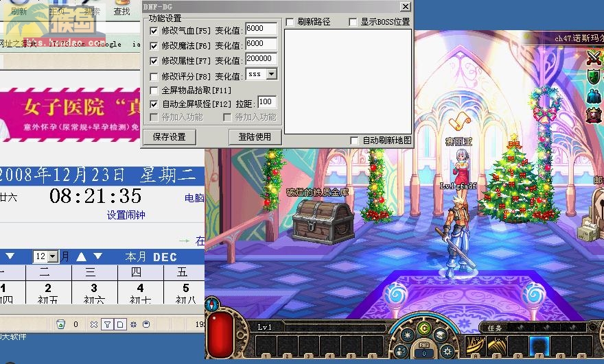Screen dimensions: 604x364
Task: Click the starburst skill icon in HUD dial
Action: click(x=408, y=335)
